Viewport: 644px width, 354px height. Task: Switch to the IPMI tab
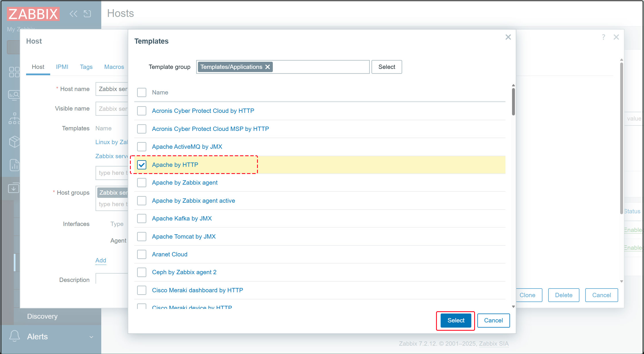tap(62, 67)
